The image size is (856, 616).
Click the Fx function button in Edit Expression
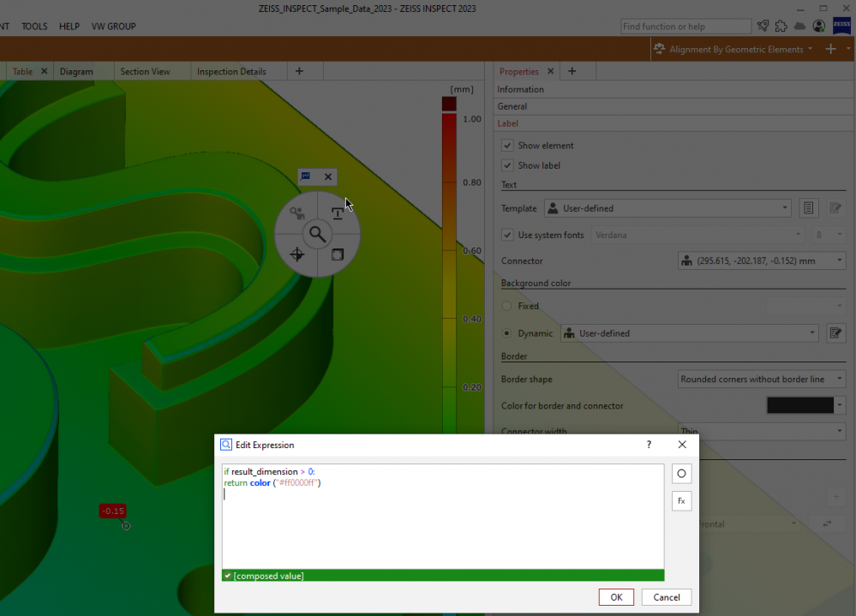pyautogui.click(x=681, y=500)
